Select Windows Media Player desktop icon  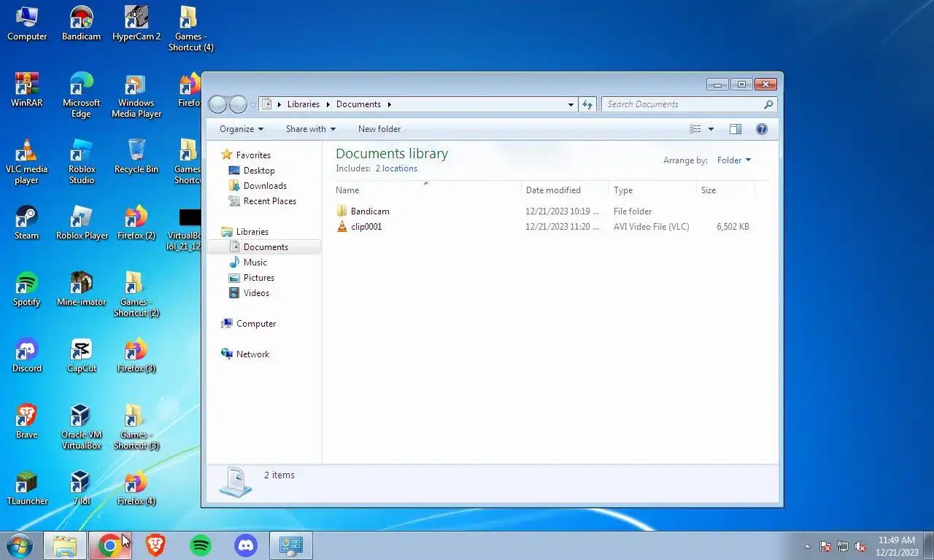[x=136, y=95]
